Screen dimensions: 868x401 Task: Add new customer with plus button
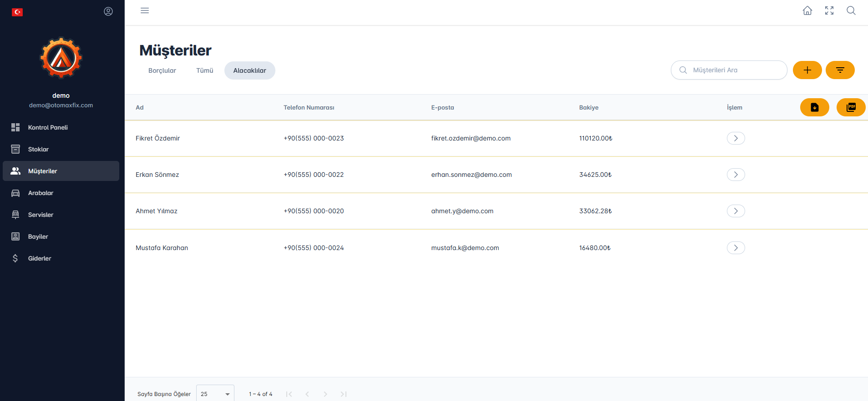[807, 70]
